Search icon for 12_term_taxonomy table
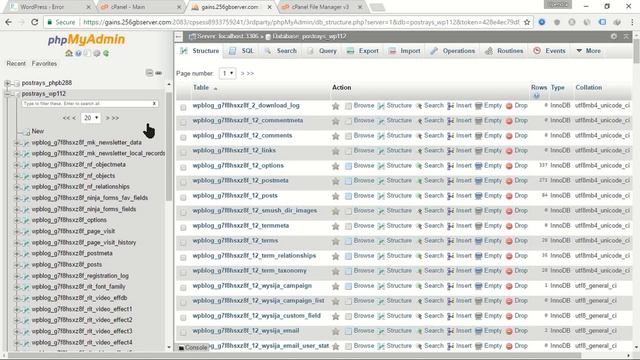640x360 pixels. [x=419, y=271]
